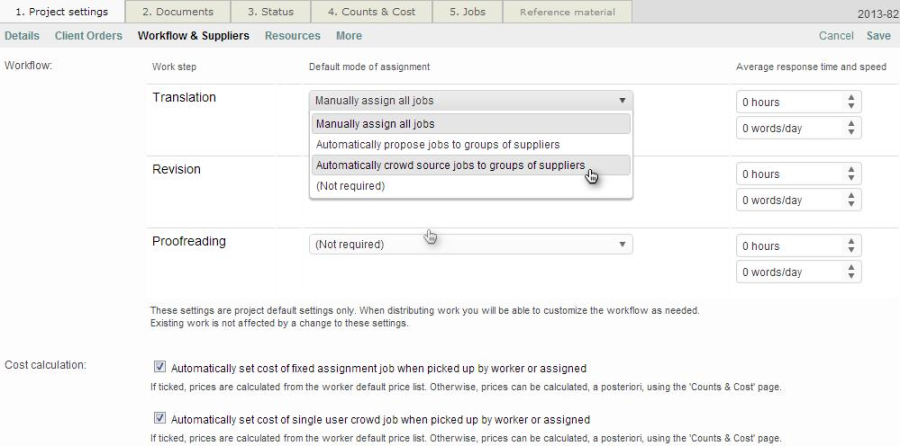Click the Proofreading words/day stepper arrows

pos(852,272)
